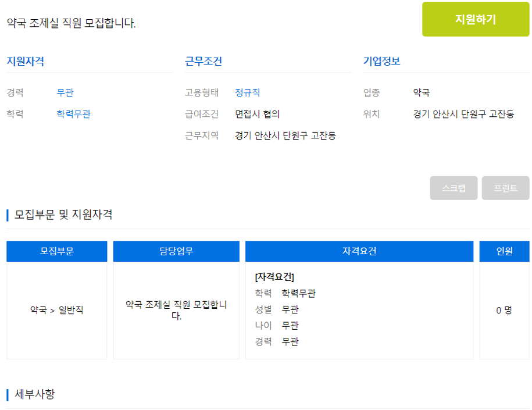
Task: Select the 기업정보 section header
Action: click(x=383, y=60)
